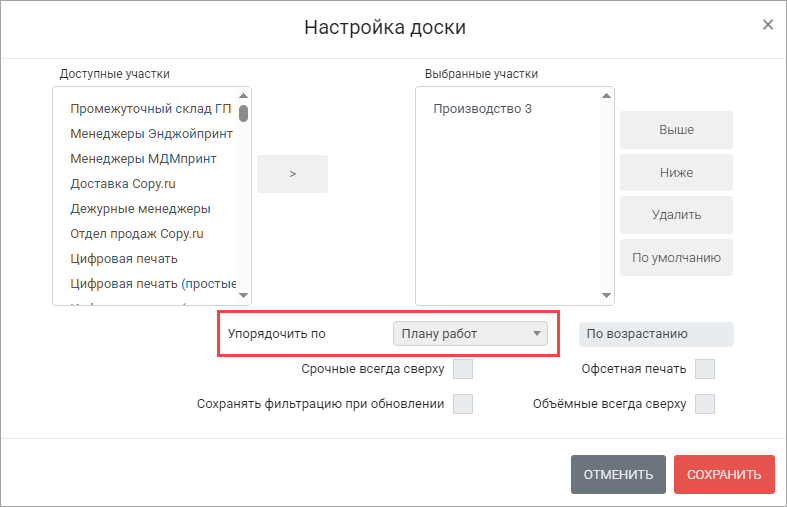Select Производство 3 in selected list
The height and width of the screenshot is (507, 787).
click(482, 109)
